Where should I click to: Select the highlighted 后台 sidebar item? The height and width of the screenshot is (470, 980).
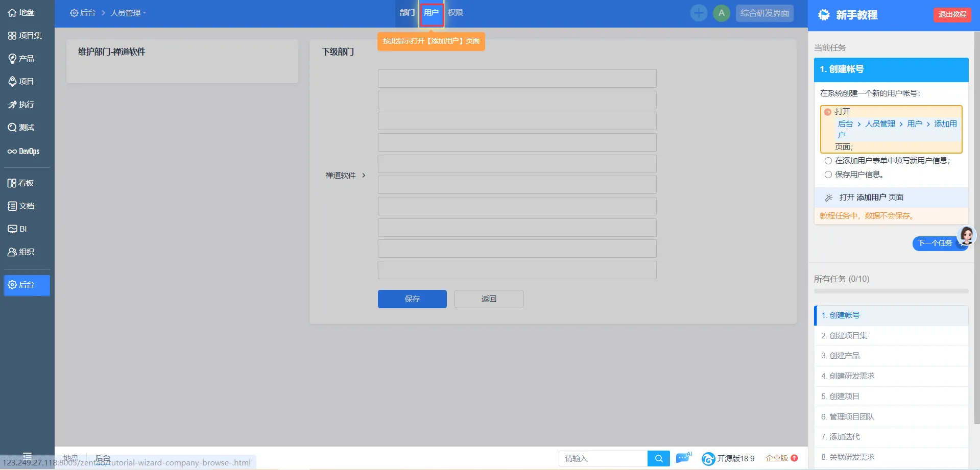click(27, 285)
